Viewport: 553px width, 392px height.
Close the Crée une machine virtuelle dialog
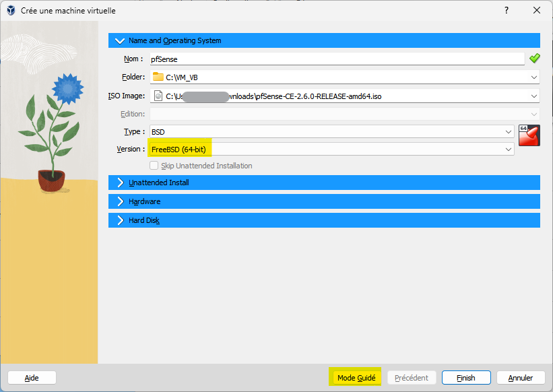[x=536, y=10]
